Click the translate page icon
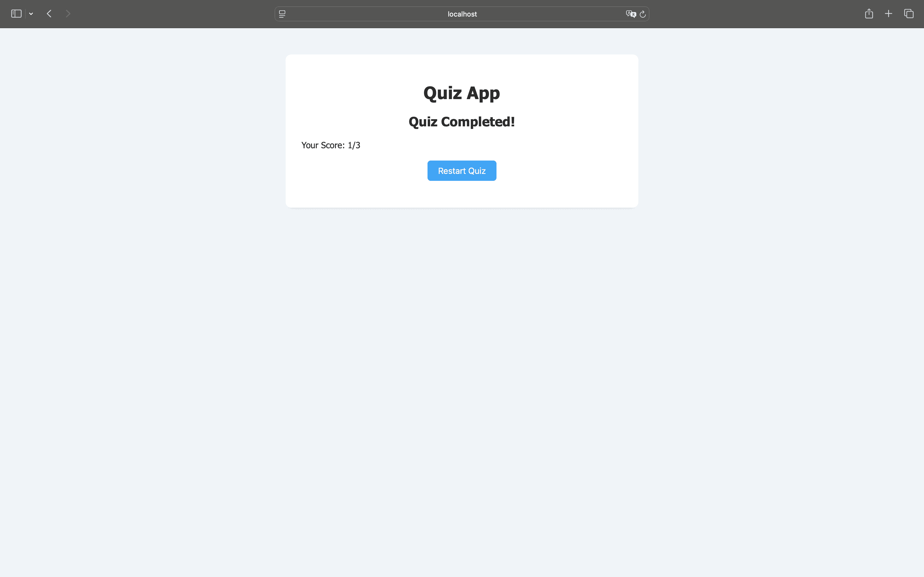 click(x=630, y=14)
